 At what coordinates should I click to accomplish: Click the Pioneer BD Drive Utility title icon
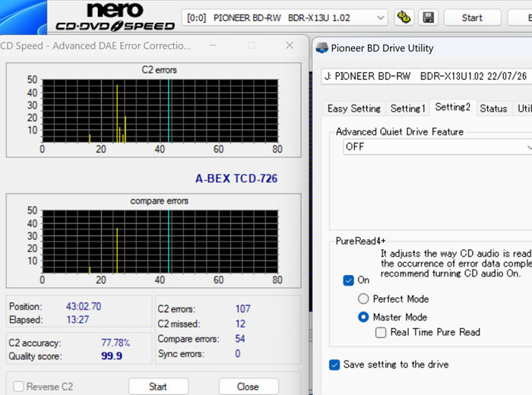(x=321, y=48)
